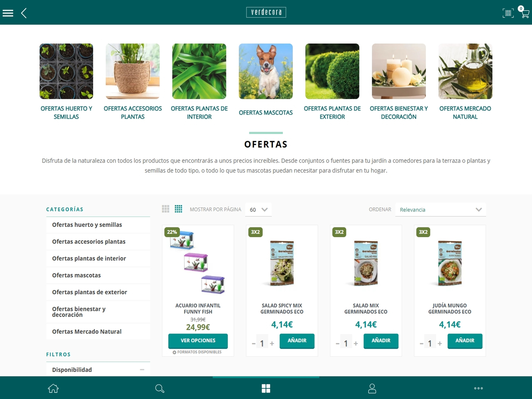The width and height of the screenshot is (532, 399).
Task: Click the FORMATOS DISPONIBLES text
Action: (199, 352)
